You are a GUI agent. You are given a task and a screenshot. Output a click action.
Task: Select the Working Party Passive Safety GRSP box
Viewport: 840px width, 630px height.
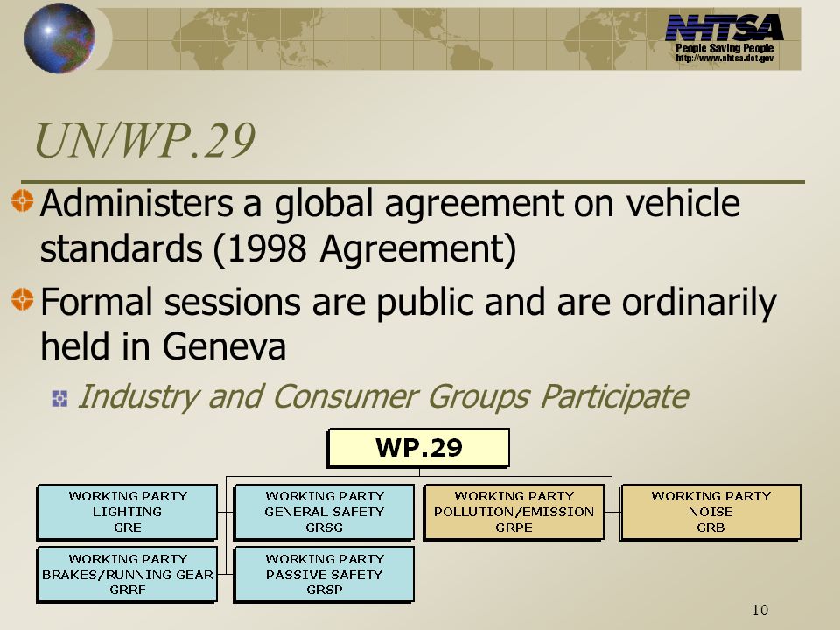(324, 574)
